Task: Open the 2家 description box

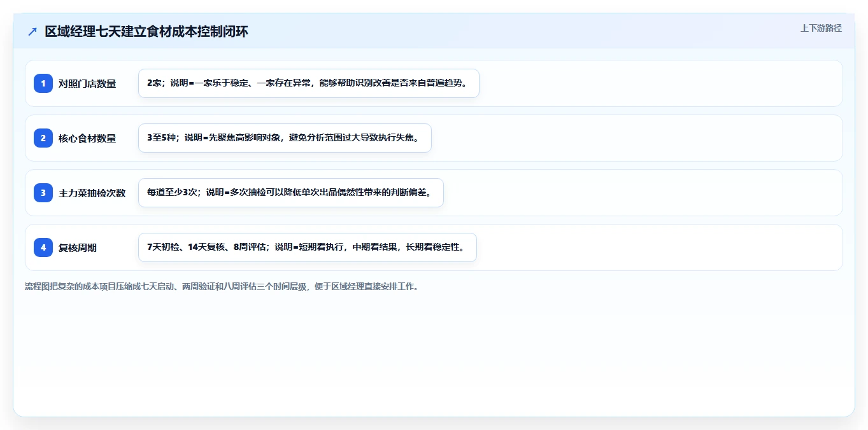Action: coord(309,83)
